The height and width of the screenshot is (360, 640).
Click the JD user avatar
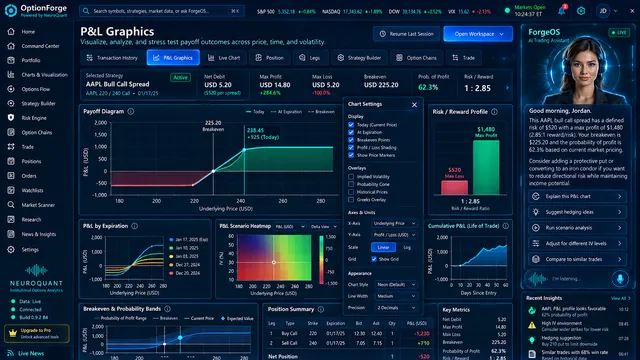[603, 11]
